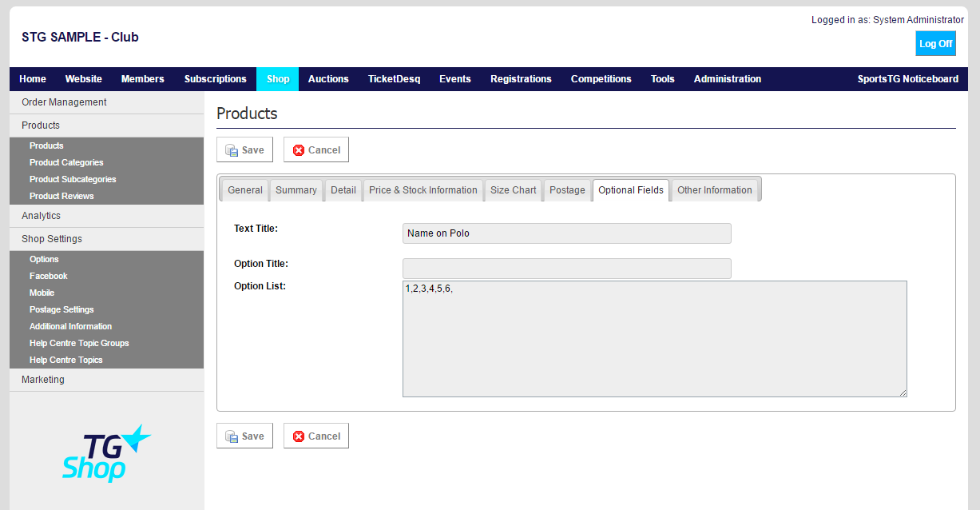Open Product Categories in sidebar
The width and height of the screenshot is (980, 510).
[x=66, y=162]
